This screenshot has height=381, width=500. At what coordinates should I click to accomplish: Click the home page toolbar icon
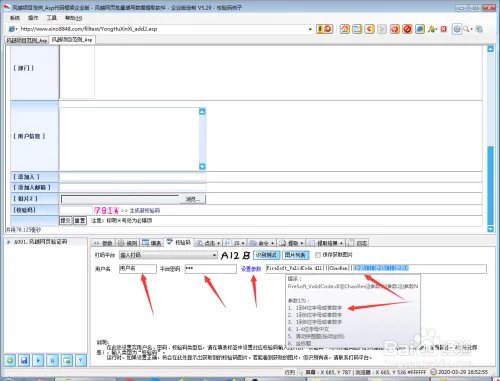pyautogui.click(x=345, y=29)
